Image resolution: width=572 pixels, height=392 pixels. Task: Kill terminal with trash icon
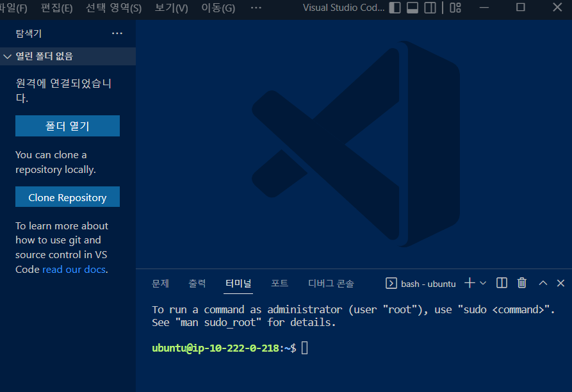[522, 283]
